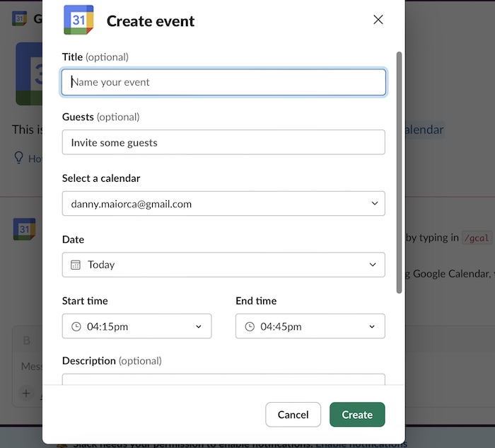Click the Description text area
Screen dimensions: 495x448
tap(223, 379)
